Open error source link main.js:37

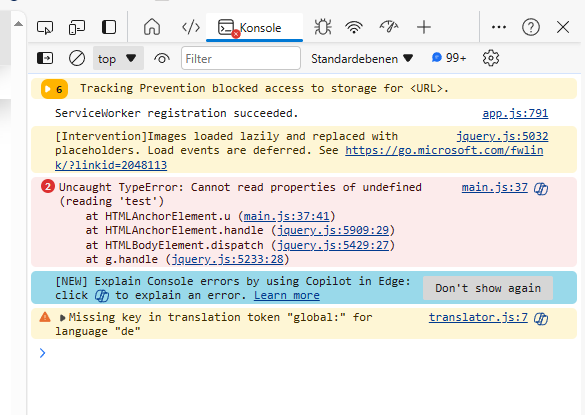[494, 187]
